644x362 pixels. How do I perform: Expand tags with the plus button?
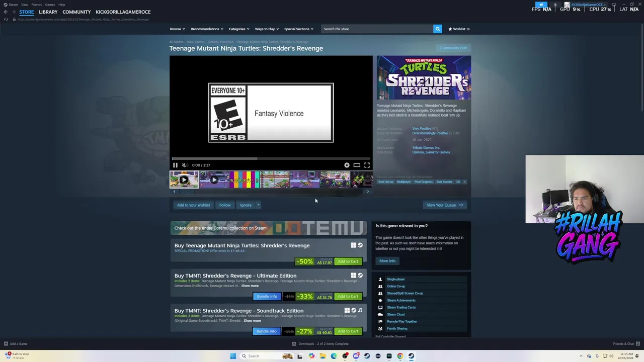coord(464,182)
